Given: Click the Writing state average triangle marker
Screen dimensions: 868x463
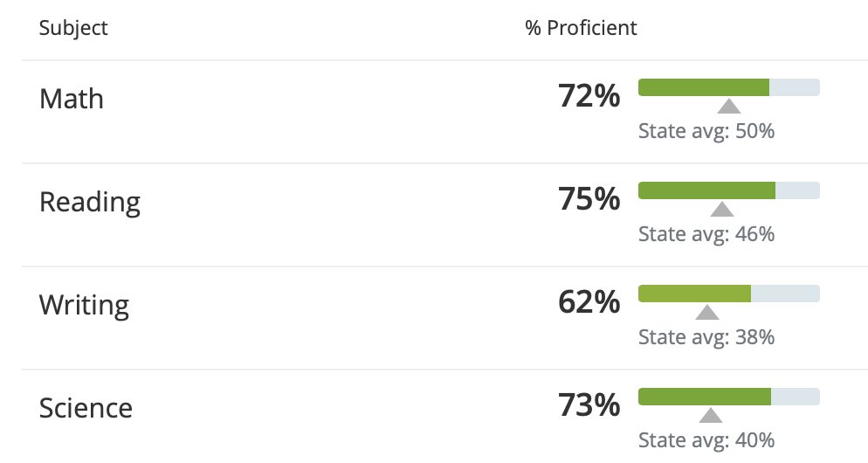Looking at the screenshot, I should coord(707,313).
